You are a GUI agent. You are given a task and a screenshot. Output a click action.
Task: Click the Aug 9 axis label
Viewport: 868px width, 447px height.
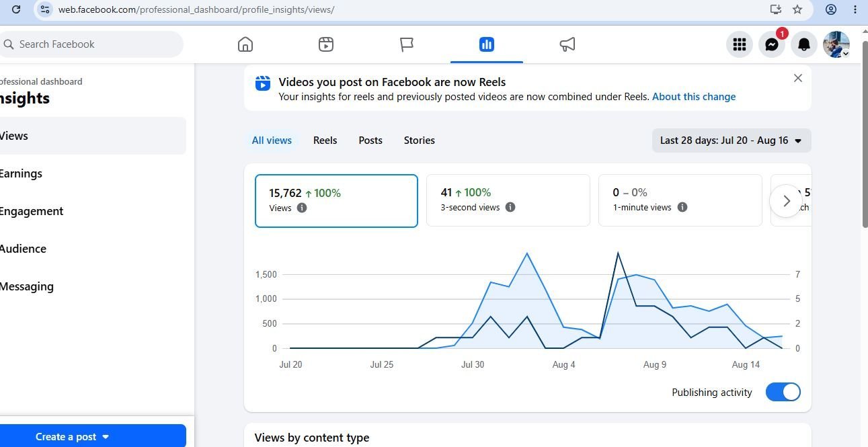(x=655, y=364)
